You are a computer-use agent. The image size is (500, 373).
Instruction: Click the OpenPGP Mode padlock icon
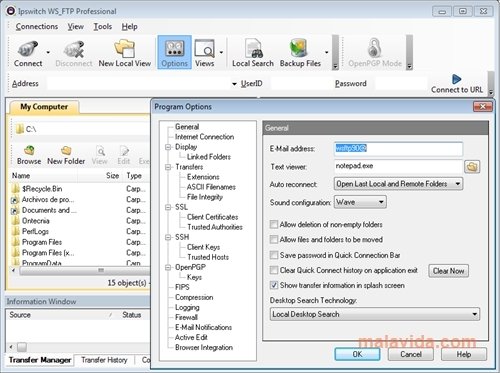[375, 48]
